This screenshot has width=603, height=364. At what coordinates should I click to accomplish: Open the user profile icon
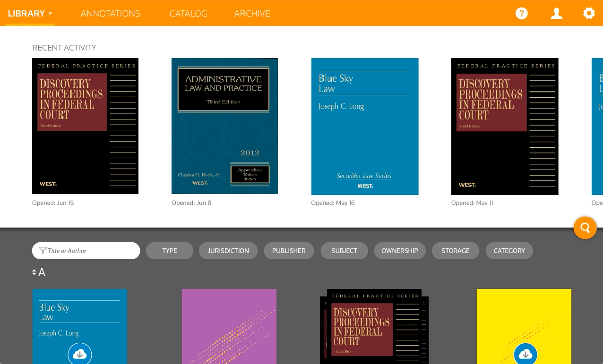pyautogui.click(x=556, y=13)
